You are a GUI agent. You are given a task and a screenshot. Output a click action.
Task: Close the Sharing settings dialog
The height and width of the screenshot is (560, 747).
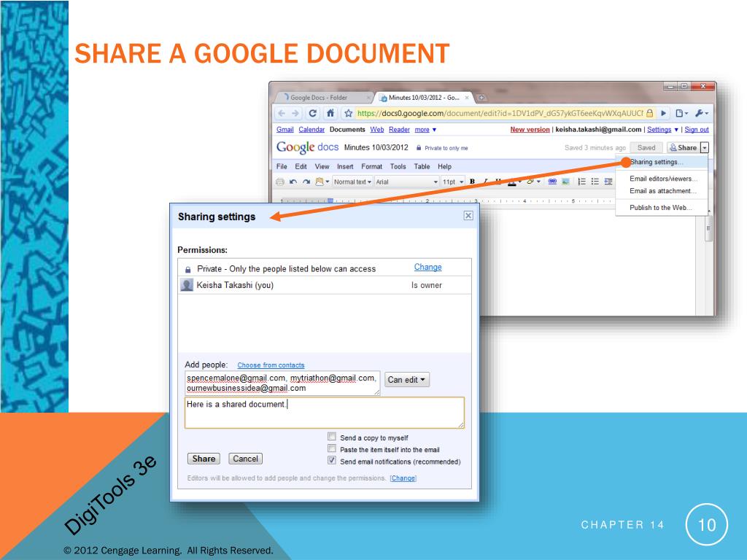tap(468, 216)
